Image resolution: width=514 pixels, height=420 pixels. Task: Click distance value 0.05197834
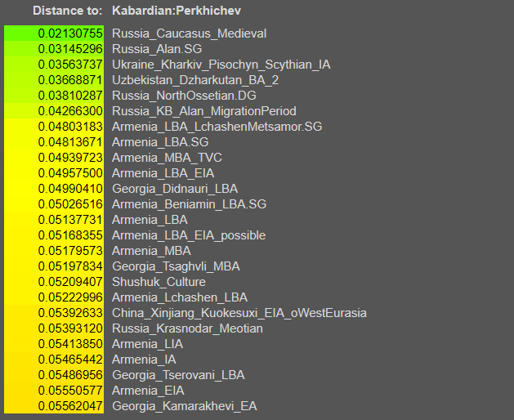tap(70, 266)
